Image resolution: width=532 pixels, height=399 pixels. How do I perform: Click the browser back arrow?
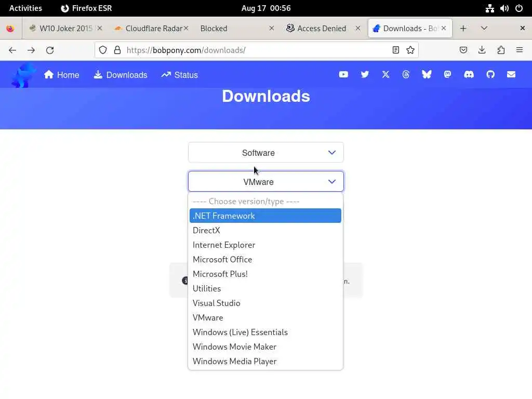coord(12,50)
